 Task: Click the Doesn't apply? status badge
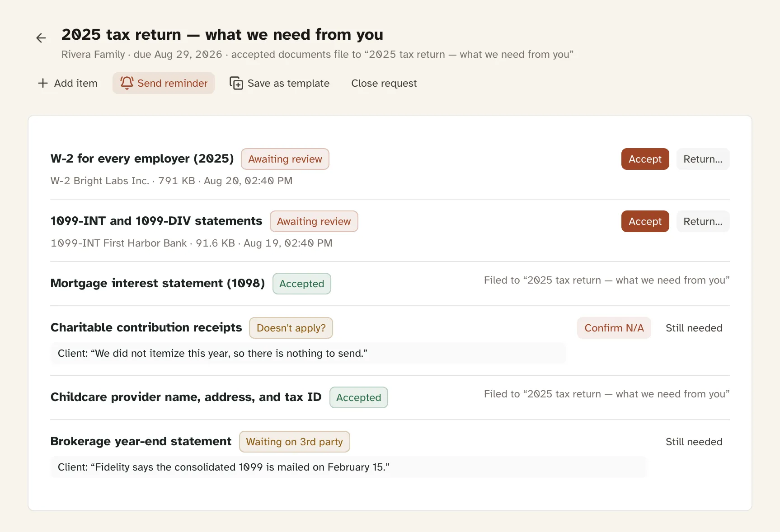(291, 328)
